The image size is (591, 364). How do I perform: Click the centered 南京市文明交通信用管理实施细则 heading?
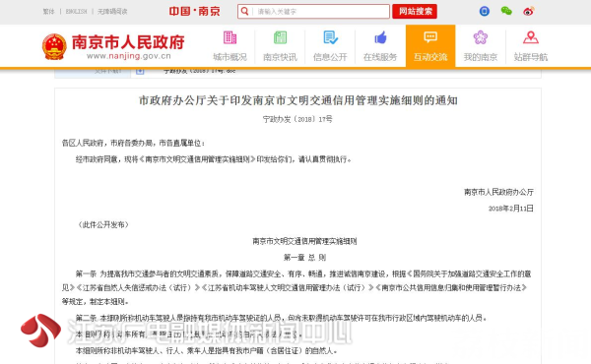pos(304,241)
